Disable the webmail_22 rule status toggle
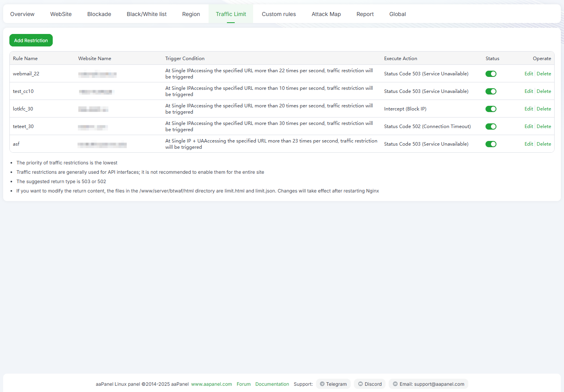This screenshot has height=392, width=564. tap(491, 74)
